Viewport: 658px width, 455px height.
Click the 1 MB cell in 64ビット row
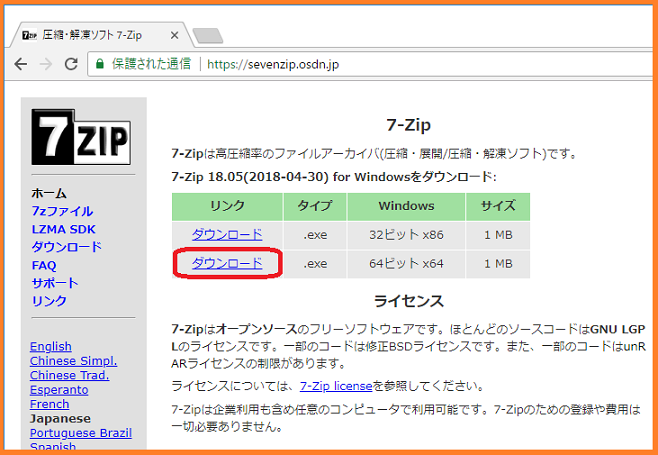[x=498, y=264]
